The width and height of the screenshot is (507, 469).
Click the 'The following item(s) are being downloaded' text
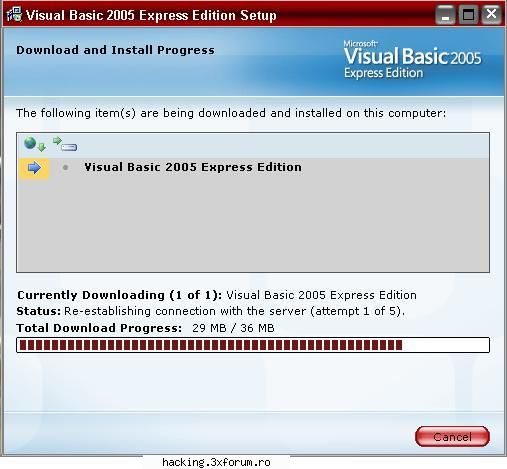tap(231, 113)
